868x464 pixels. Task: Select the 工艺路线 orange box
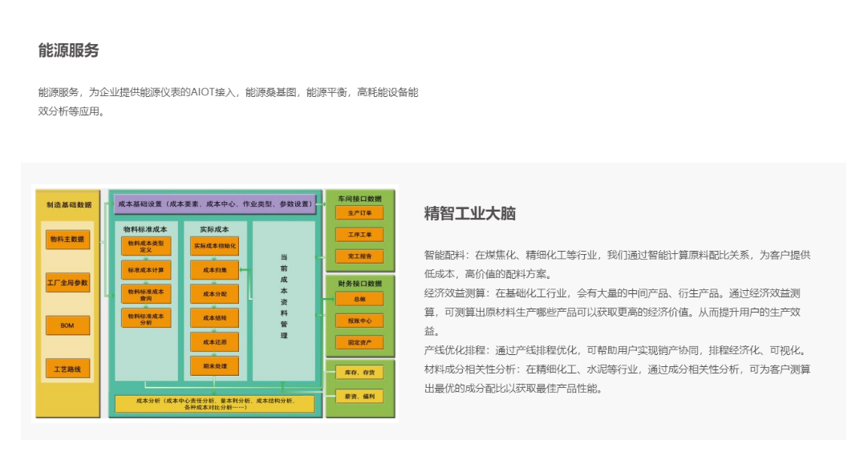click(x=67, y=369)
